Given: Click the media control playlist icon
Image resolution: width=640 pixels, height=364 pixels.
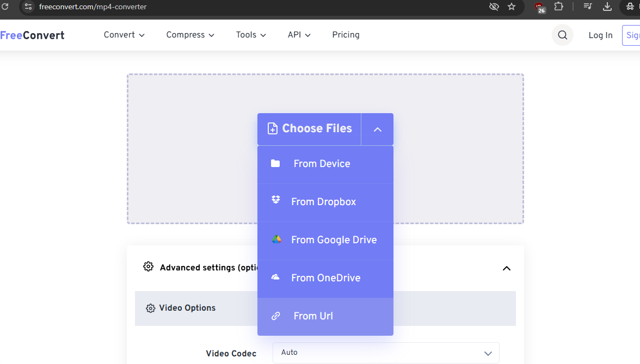Looking at the screenshot, I should pyautogui.click(x=588, y=7).
